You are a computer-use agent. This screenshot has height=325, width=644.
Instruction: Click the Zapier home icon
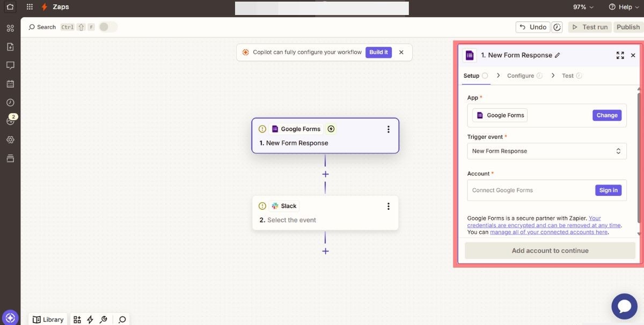click(10, 7)
